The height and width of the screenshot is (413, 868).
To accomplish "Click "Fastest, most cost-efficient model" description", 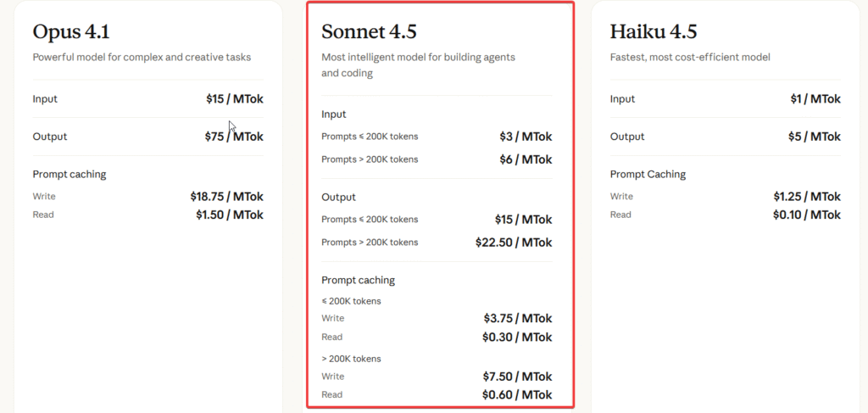I will (690, 58).
